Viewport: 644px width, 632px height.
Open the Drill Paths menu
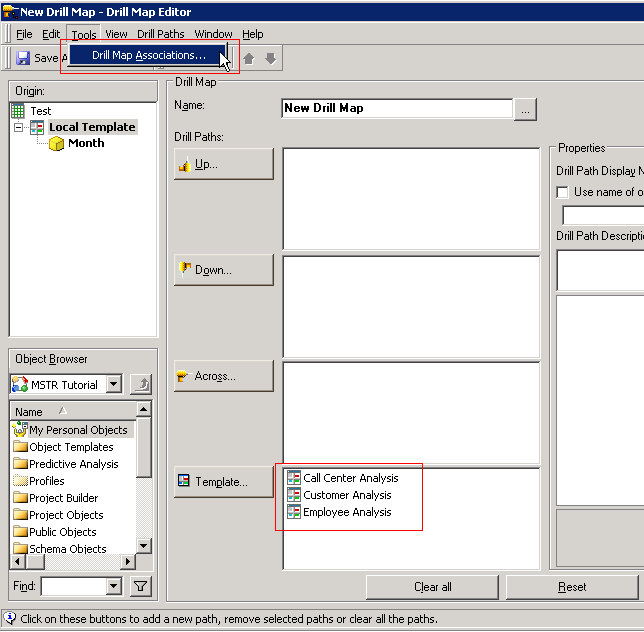[x=160, y=34]
